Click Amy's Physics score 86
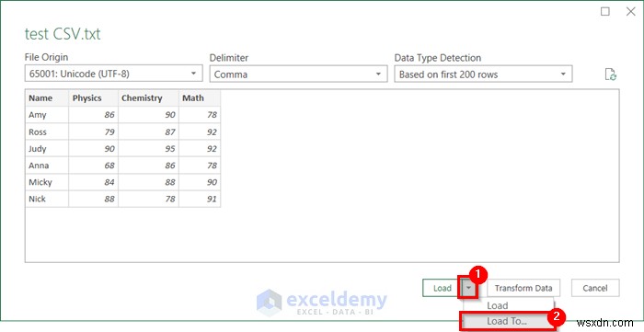Viewport: 644px width, 332px height. pyautogui.click(x=93, y=115)
